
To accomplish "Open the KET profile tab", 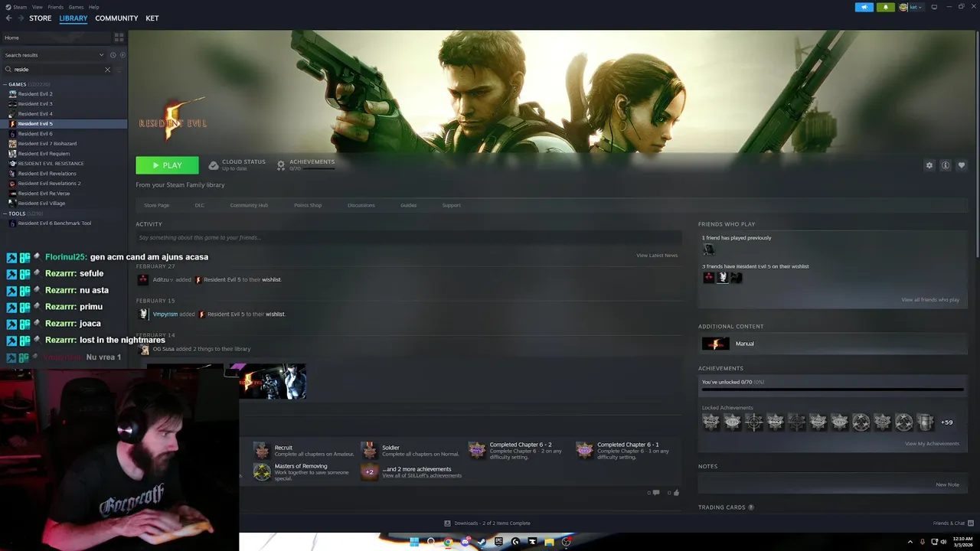I will [152, 18].
